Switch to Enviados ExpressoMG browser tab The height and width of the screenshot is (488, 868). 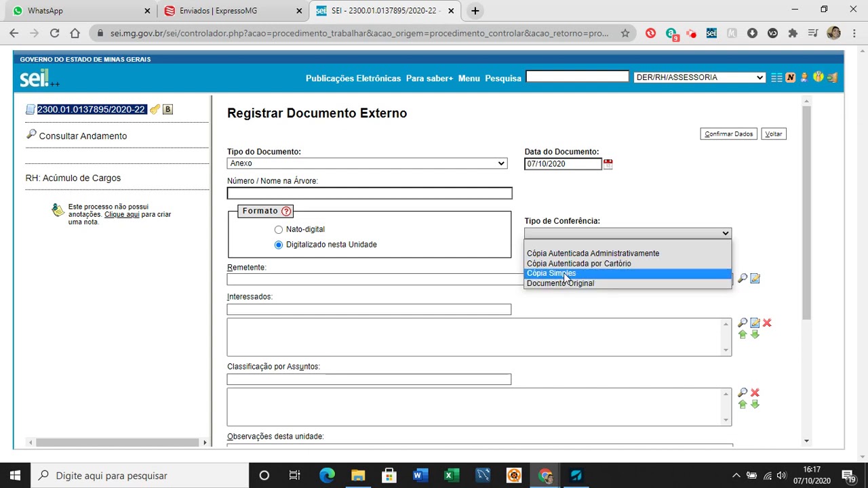pos(232,11)
